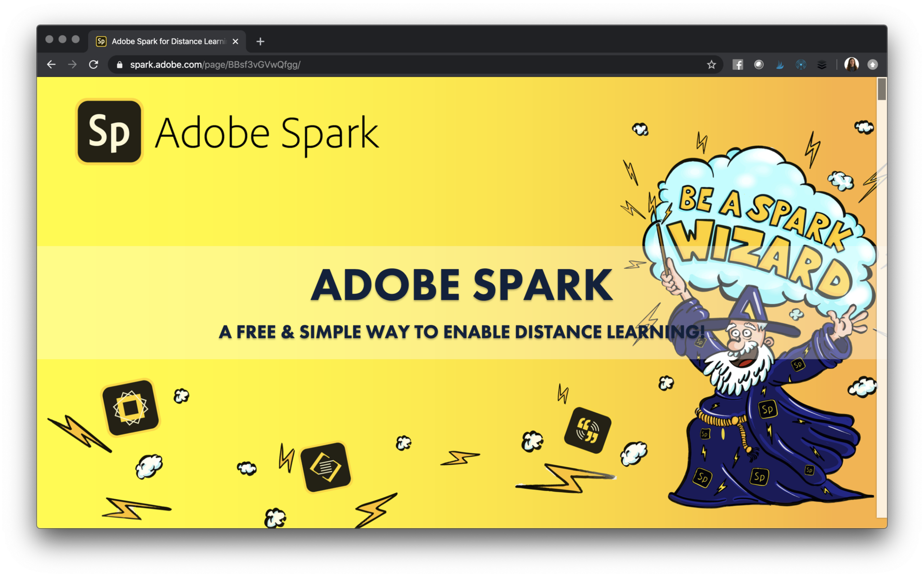Screen dimensions: 924x577
Task: Click the antenna broadcast extension icon
Action: [801, 65]
